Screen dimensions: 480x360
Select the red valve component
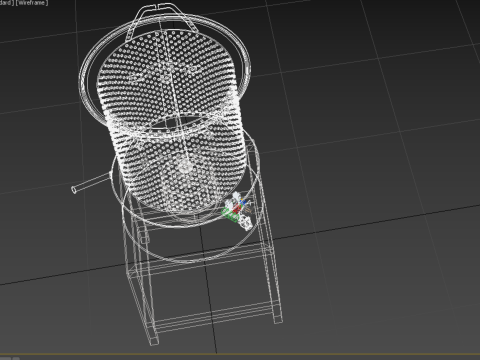[x=236, y=209]
